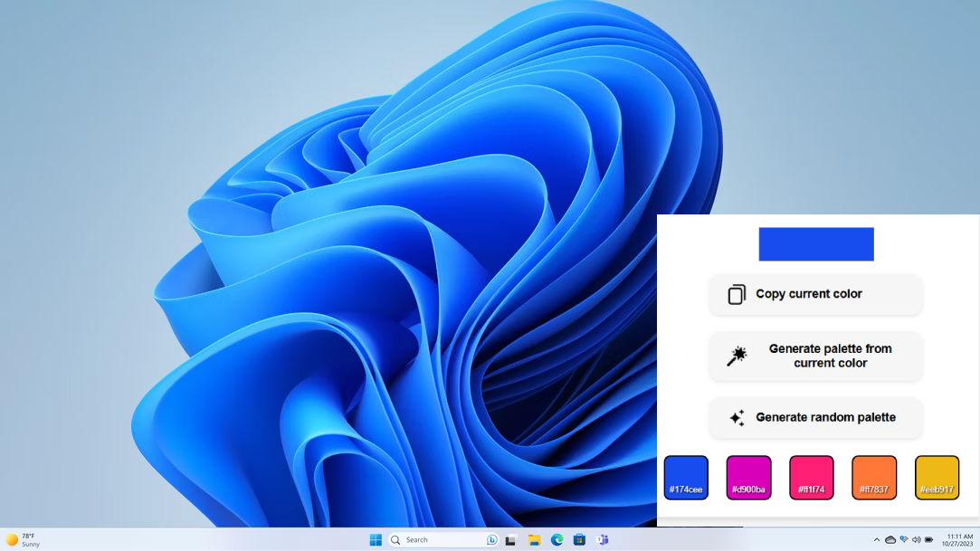
Task: Open Bing chat icon in search box
Action: (492, 540)
